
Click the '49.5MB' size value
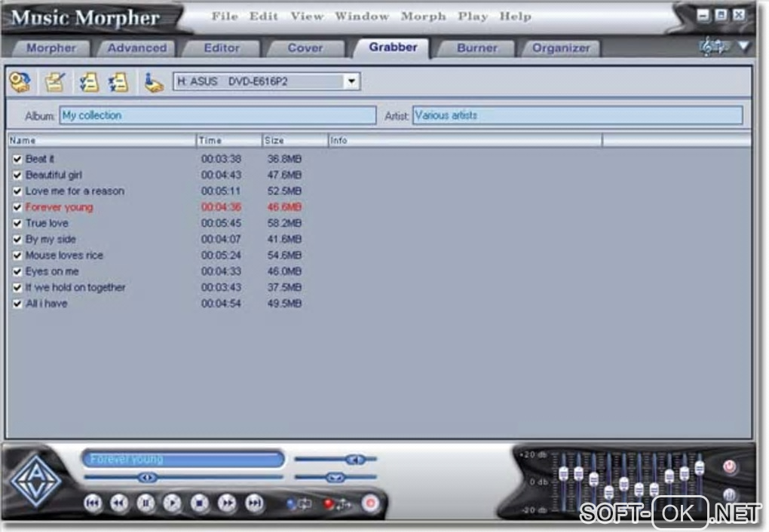click(x=284, y=304)
